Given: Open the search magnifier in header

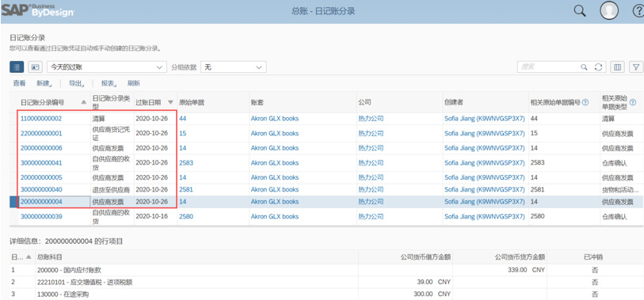Looking at the screenshot, I should coord(580,11).
